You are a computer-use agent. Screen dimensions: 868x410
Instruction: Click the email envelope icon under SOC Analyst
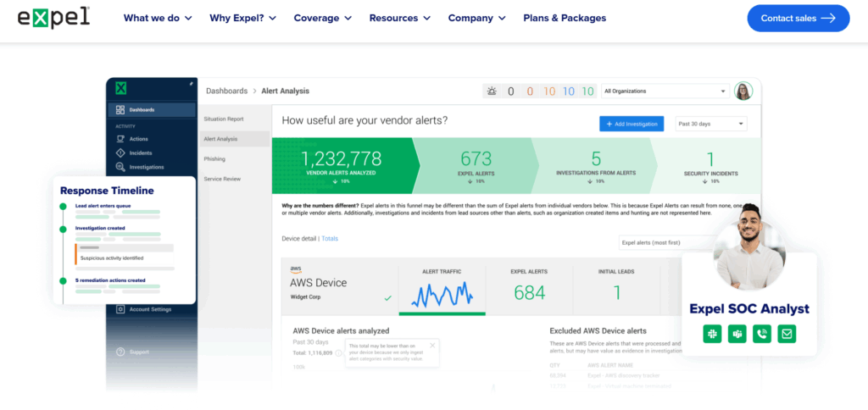click(x=787, y=334)
